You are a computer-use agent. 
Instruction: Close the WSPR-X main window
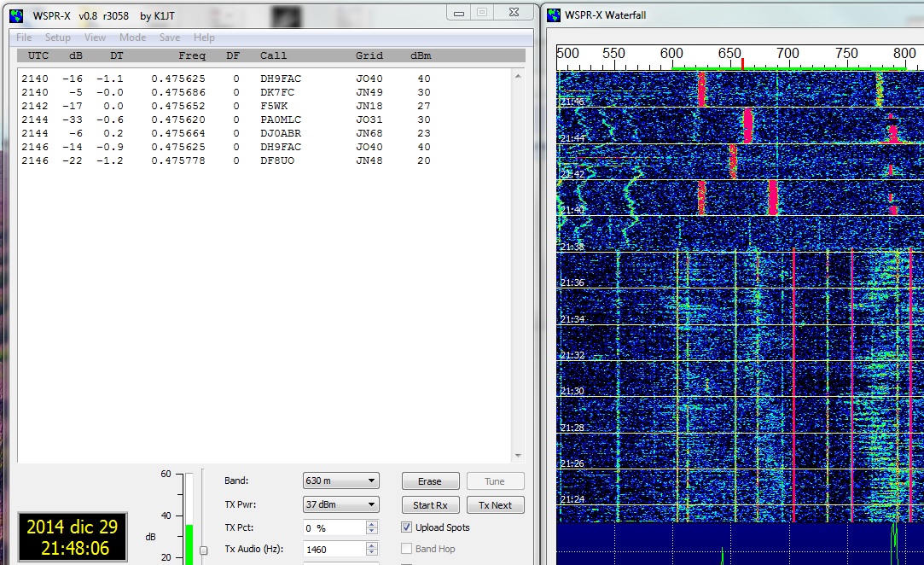(514, 13)
